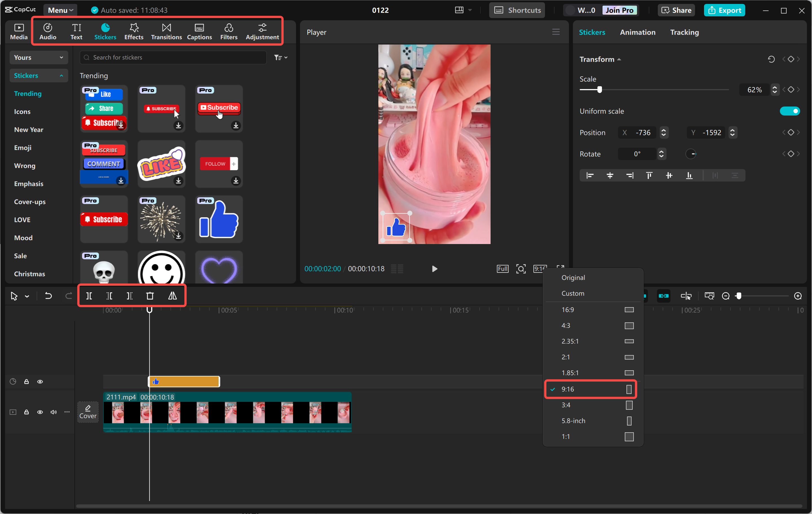
Task: Open the Transitions panel
Action: pos(166,31)
